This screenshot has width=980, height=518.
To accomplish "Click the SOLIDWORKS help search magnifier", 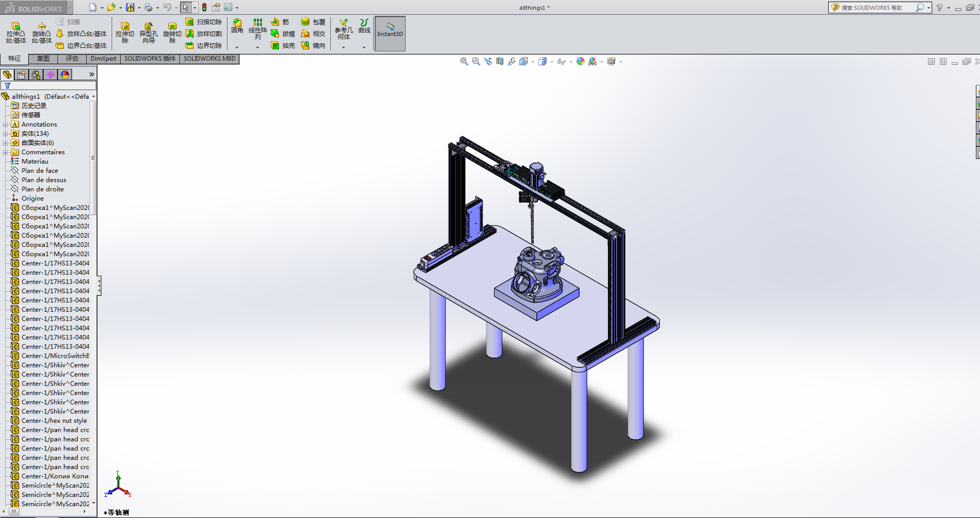I will (921, 7).
